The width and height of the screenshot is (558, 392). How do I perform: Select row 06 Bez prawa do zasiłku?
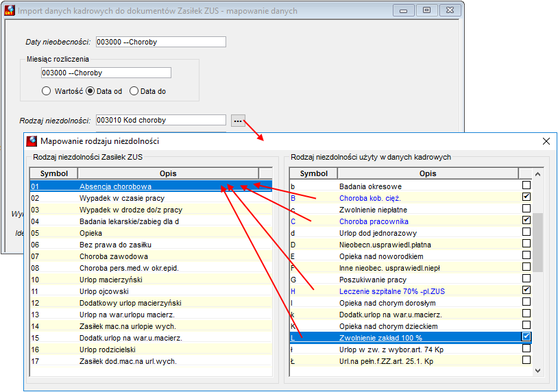pyautogui.click(x=151, y=245)
